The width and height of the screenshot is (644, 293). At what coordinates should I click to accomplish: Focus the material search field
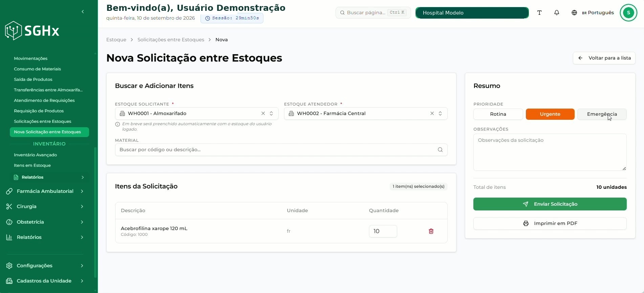click(x=281, y=150)
